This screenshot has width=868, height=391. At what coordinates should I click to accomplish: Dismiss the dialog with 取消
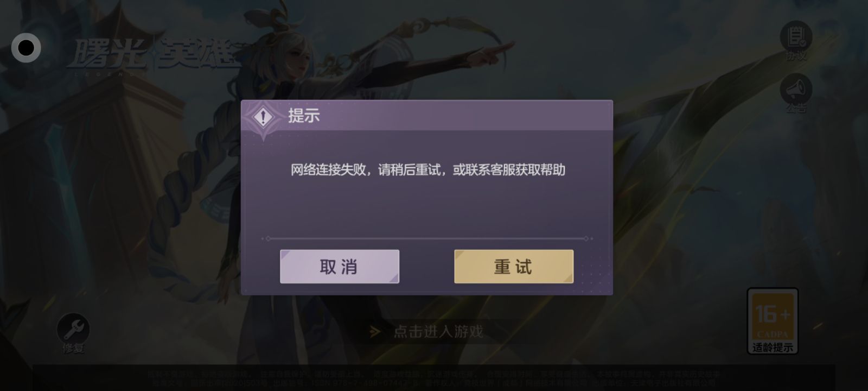339,267
